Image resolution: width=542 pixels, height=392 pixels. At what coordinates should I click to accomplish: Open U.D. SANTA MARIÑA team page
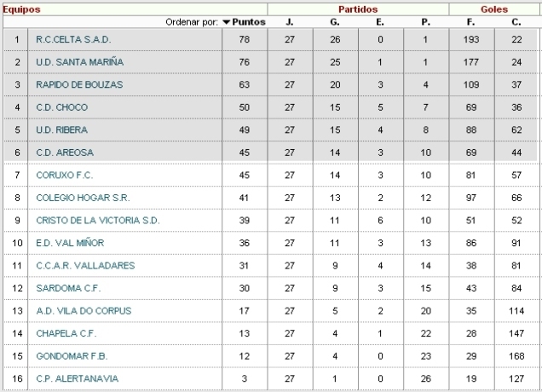click(79, 62)
